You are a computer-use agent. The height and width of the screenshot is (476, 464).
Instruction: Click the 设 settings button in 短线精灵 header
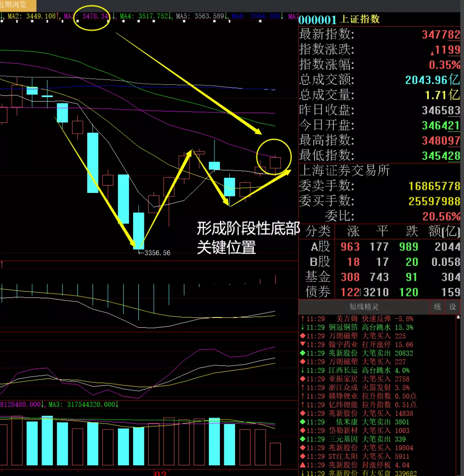(452, 307)
